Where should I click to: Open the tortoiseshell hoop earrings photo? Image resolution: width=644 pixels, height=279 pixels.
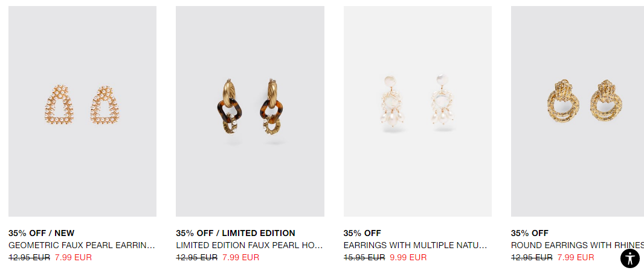tap(250, 111)
